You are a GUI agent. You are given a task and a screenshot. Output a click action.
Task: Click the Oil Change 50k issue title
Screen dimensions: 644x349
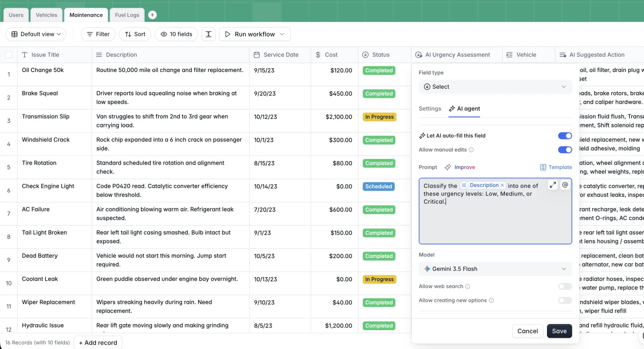pyautogui.click(x=43, y=70)
